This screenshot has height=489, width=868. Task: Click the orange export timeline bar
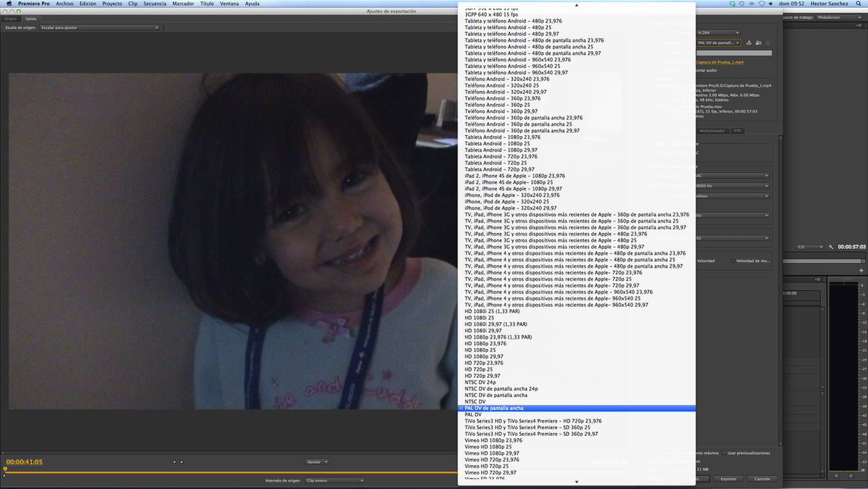(x=231, y=472)
